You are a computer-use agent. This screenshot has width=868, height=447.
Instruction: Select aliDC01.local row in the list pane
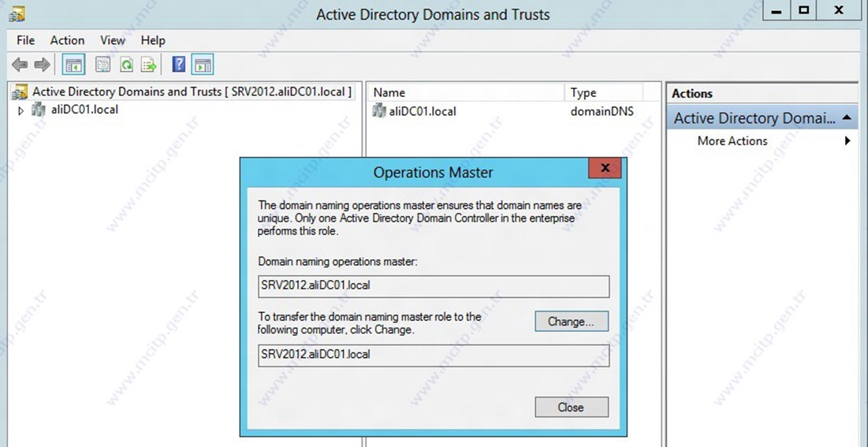[422, 111]
